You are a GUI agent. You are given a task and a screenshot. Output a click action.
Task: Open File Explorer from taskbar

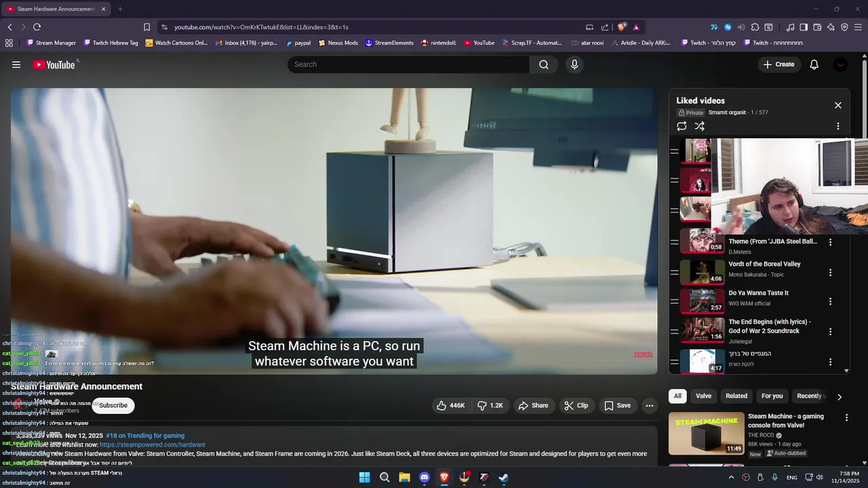(404, 477)
